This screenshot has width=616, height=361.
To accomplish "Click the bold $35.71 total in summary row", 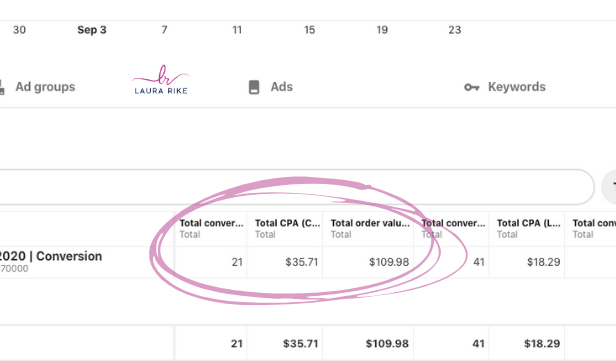I will point(301,344).
